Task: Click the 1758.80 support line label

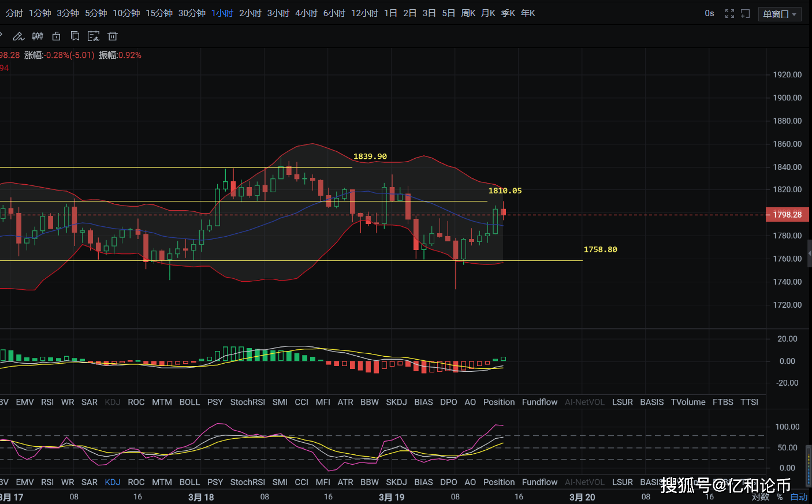Action: click(600, 249)
